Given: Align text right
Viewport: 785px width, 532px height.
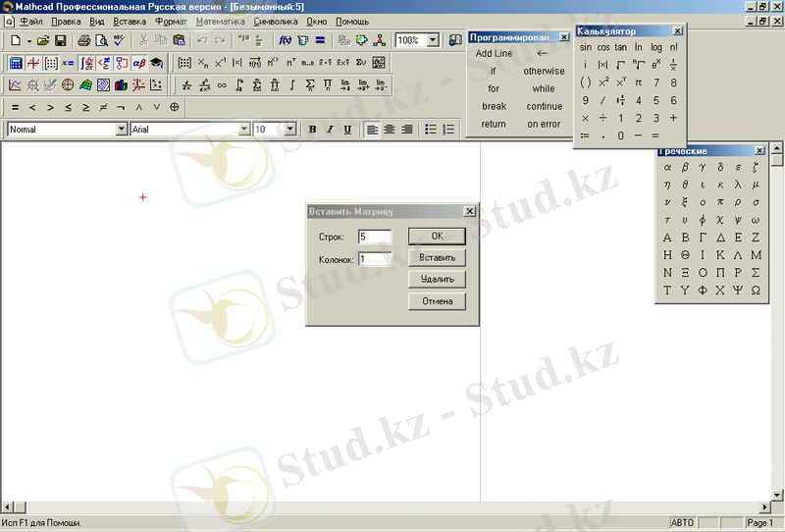Looking at the screenshot, I should (407, 130).
